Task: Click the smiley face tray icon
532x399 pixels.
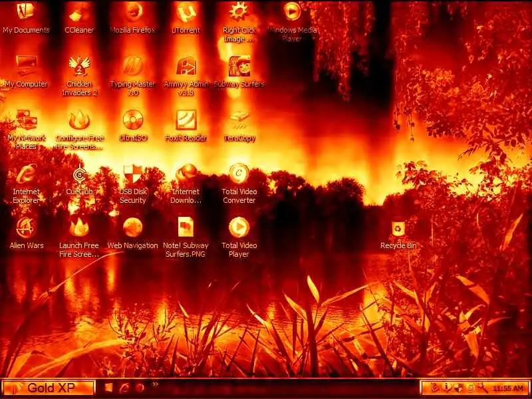Action: pyautogui.click(x=470, y=388)
